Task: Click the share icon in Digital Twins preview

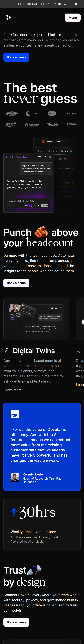Action: coord(52,308)
